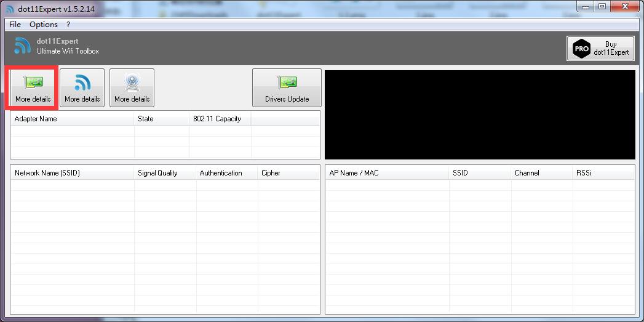The width and height of the screenshot is (644, 322).
Task: Sort by SSID column in AP list
Action: 480,173
